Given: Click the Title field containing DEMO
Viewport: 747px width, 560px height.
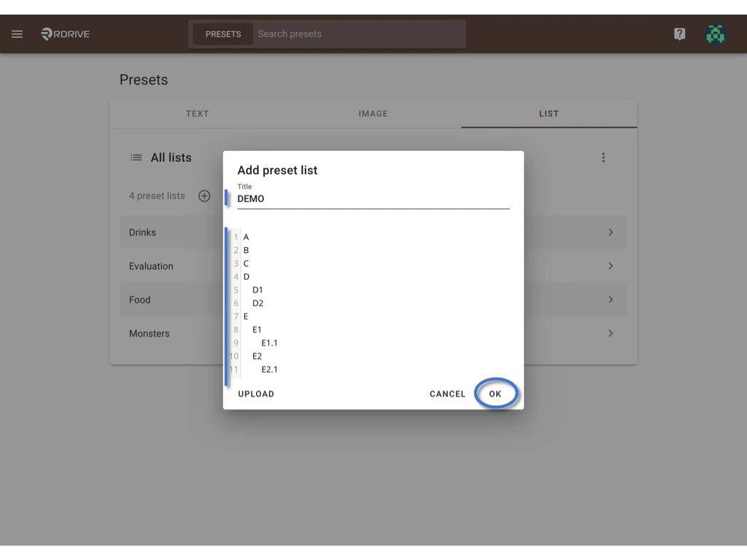Looking at the screenshot, I should (x=328, y=198).
